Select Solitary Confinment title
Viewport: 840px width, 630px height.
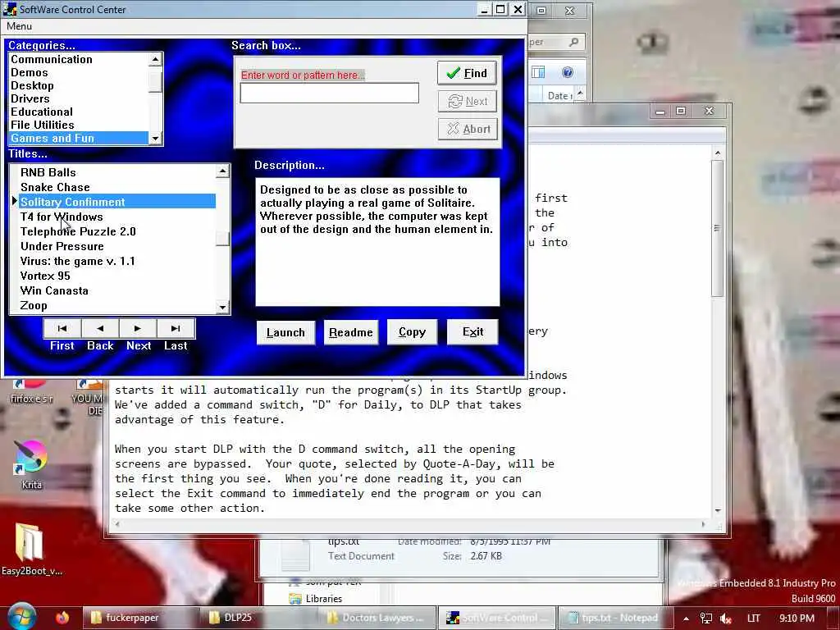click(117, 202)
